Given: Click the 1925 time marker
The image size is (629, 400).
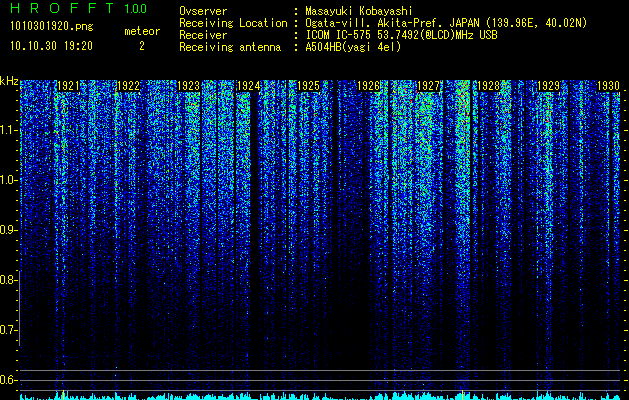Looking at the screenshot, I should [308, 86].
